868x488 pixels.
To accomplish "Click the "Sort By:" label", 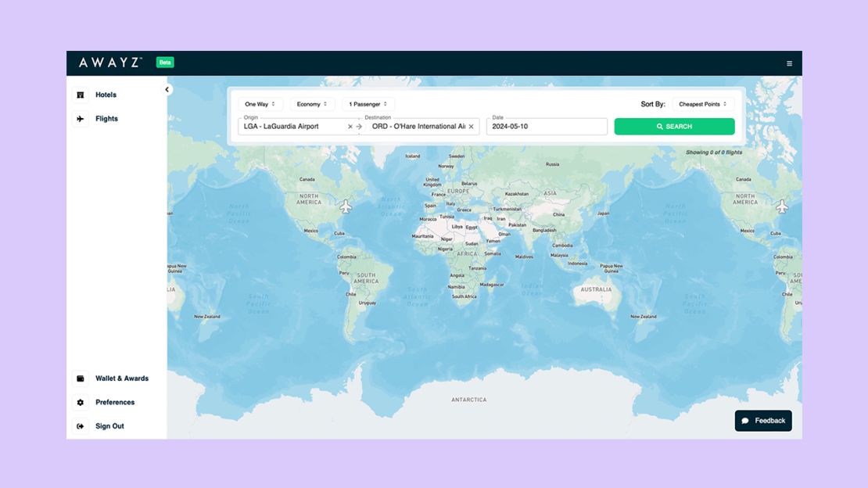I will tap(653, 104).
